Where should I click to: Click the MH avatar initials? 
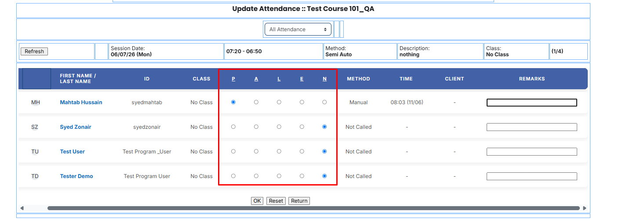click(x=35, y=102)
